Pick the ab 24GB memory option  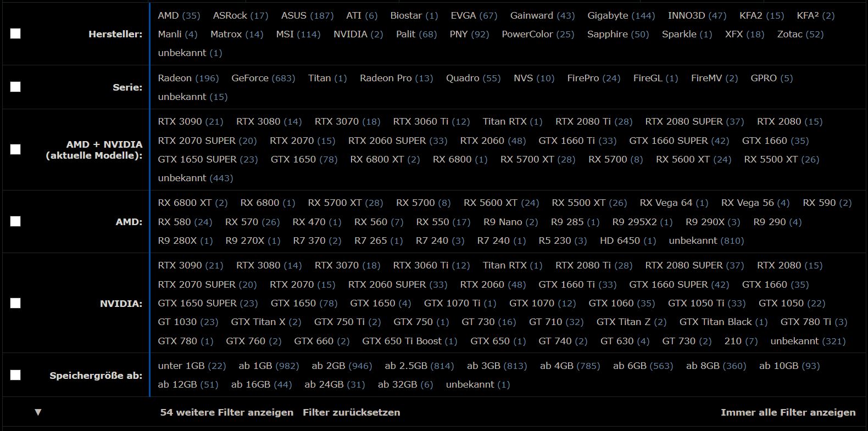pyautogui.click(x=334, y=384)
